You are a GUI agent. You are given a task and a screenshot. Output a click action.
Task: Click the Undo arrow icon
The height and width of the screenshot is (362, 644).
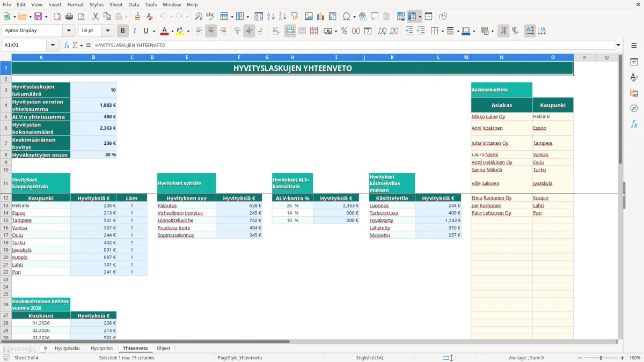tap(163, 17)
